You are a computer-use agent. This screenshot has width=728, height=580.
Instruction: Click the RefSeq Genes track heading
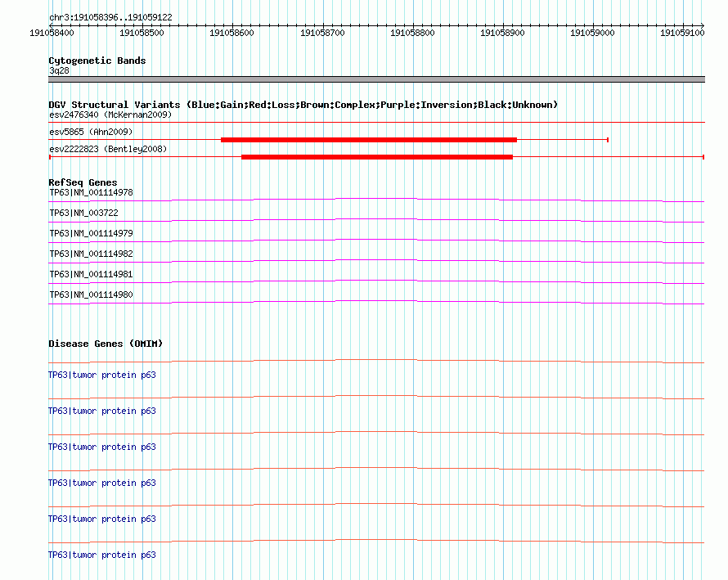[83, 182]
